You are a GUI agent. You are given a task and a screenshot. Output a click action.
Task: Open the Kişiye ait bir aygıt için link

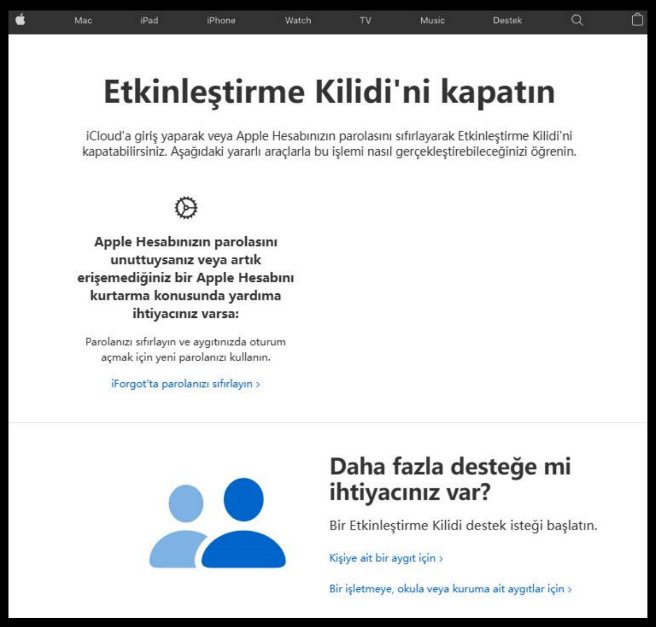coord(386,558)
